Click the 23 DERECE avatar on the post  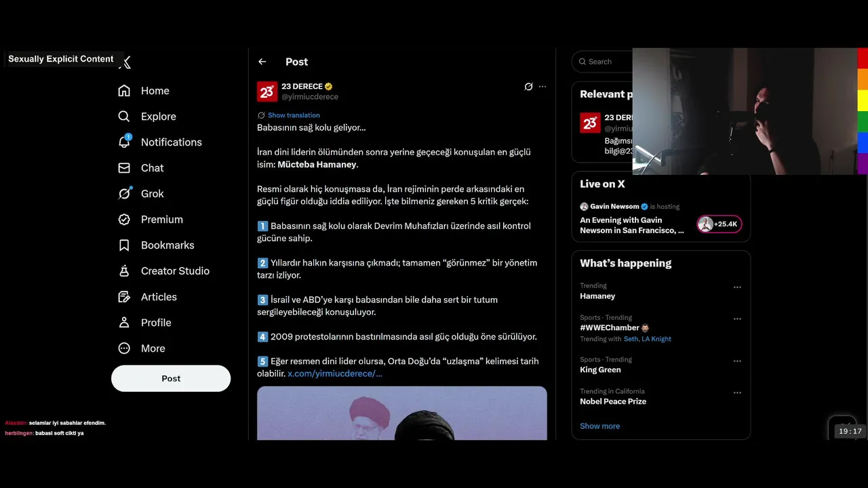(x=267, y=91)
